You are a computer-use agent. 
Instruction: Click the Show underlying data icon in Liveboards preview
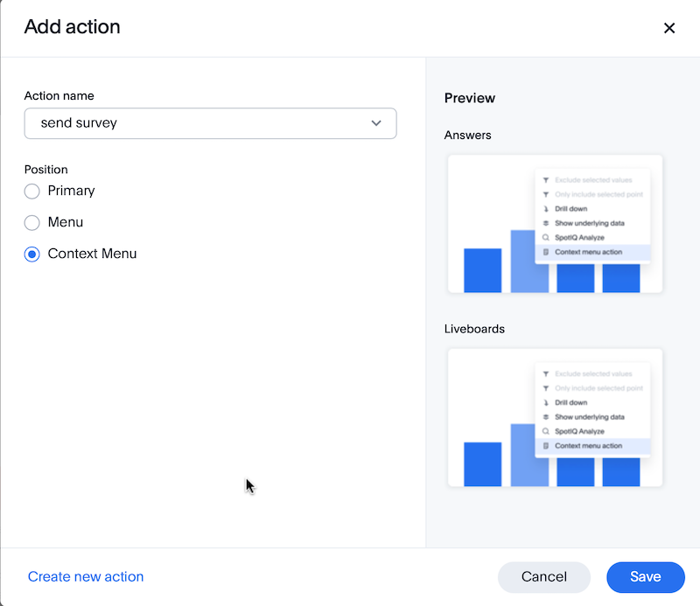coord(547,419)
